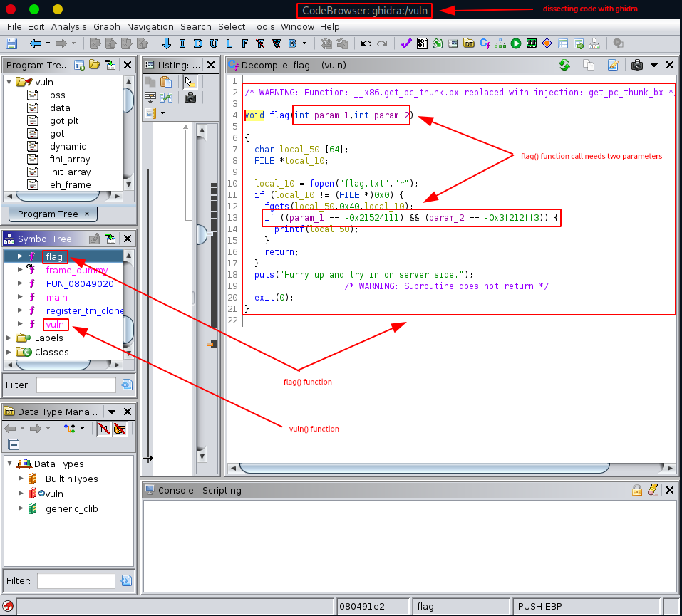Expand BuiltInTypes in Data Types tree
682x616 pixels.
[x=20, y=479]
